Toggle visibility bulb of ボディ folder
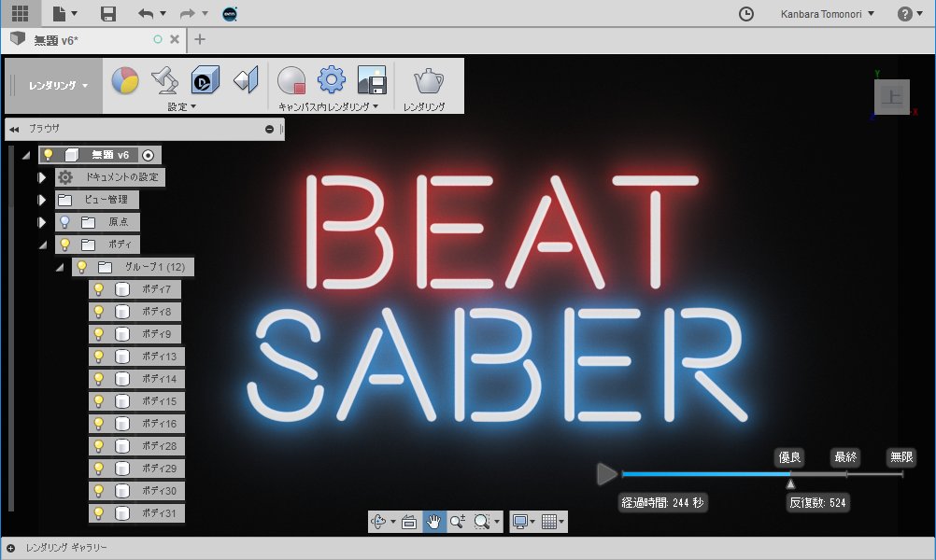The width and height of the screenshot is (936, 560). tap(65, 245)
